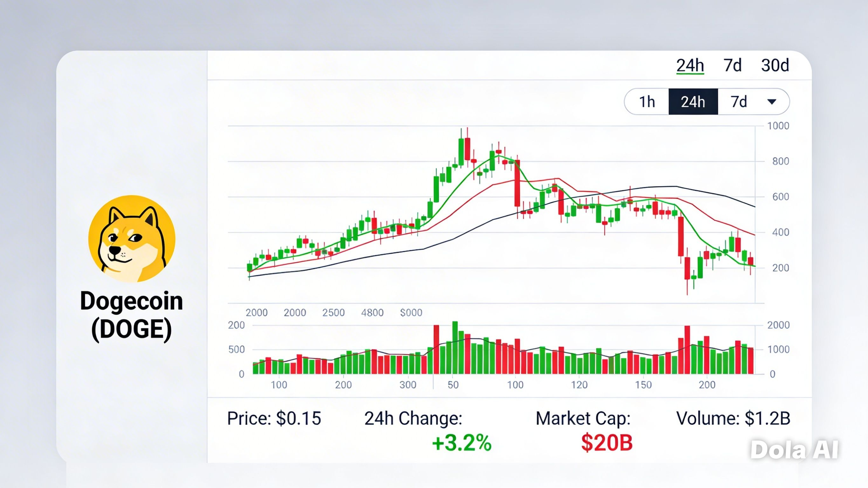Click the large red candle near right drop

(681, 236)
